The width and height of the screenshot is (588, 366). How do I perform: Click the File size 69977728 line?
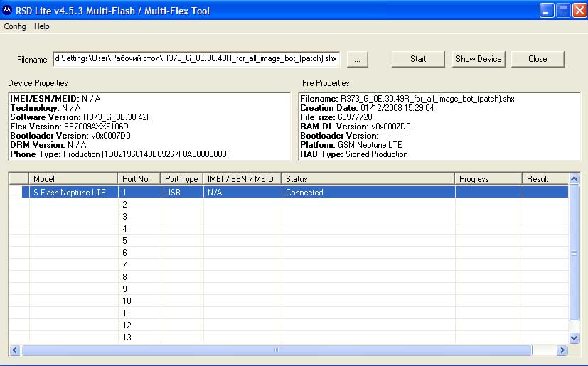point(336,117)
